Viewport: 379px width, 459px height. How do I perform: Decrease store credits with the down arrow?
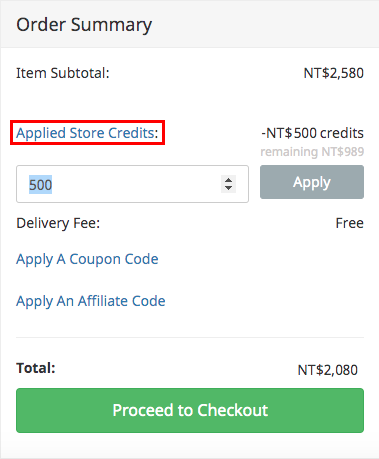[228, 188]
